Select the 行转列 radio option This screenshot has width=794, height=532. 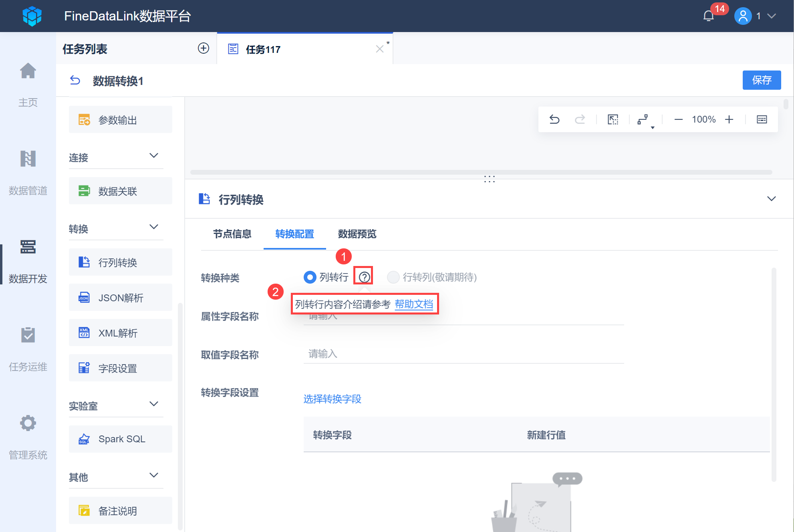click(393, 277)
